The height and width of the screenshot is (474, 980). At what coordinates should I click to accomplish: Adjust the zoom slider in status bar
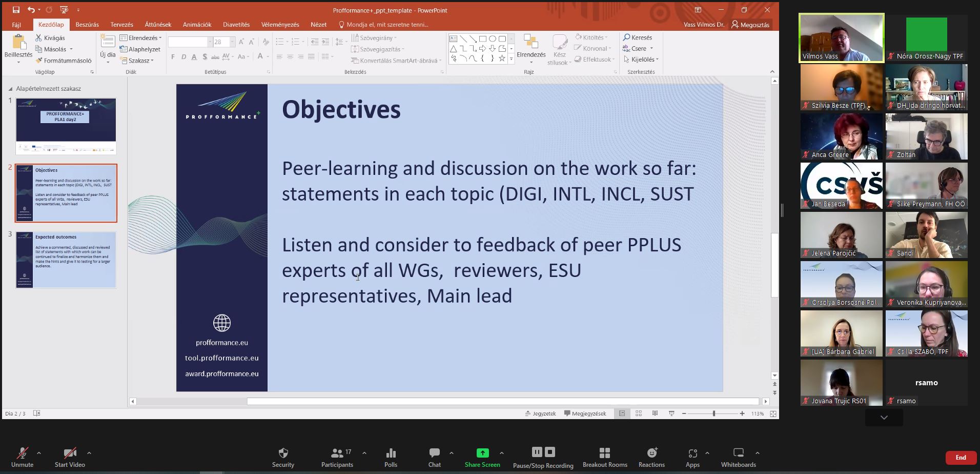pyautogui.click(x=713, y=413)
